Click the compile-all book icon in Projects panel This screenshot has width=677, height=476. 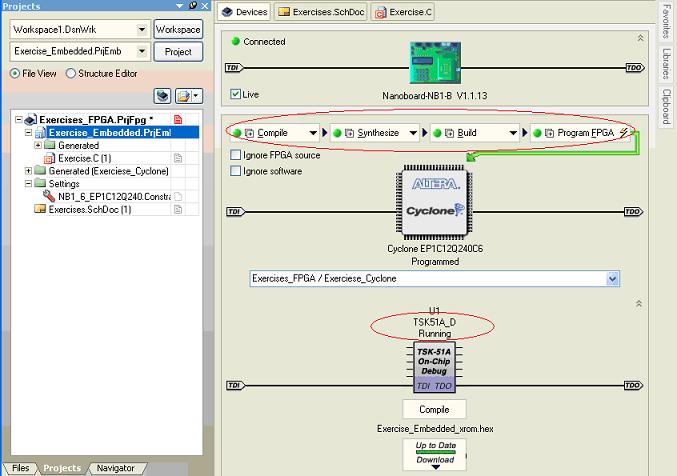pos(162,96)
